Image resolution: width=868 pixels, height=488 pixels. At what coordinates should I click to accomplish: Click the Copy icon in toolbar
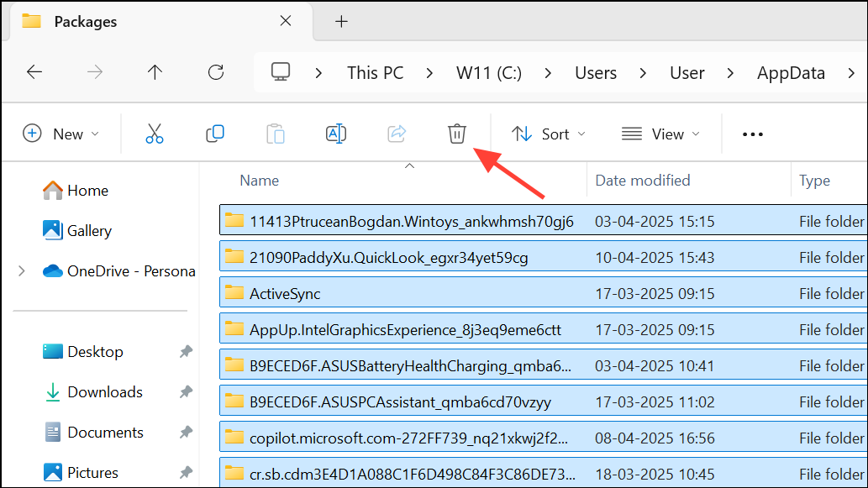215,134
